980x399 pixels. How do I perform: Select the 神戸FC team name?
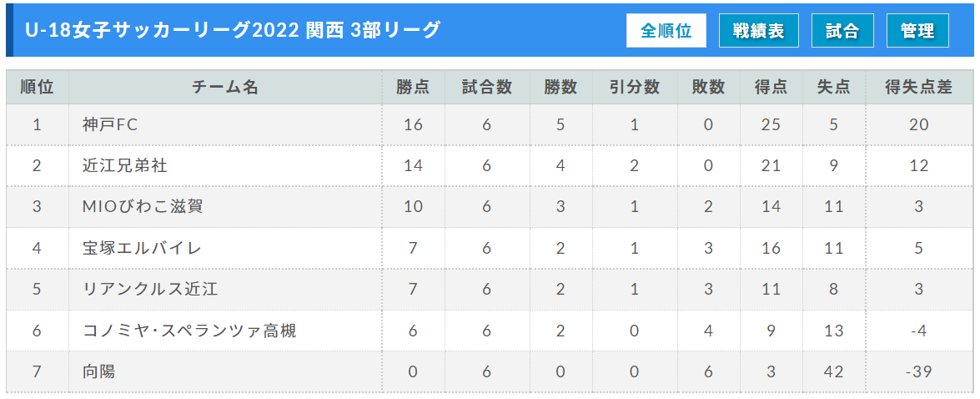click(109, 124)
